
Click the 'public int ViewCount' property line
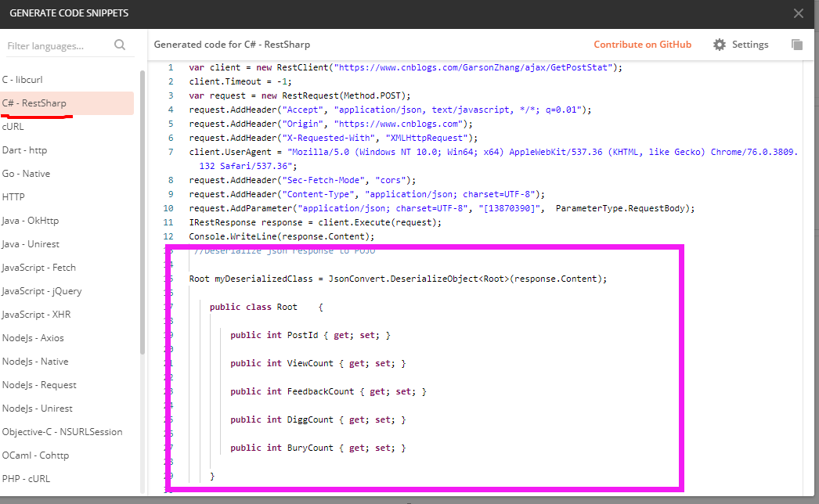click(318, 363)
